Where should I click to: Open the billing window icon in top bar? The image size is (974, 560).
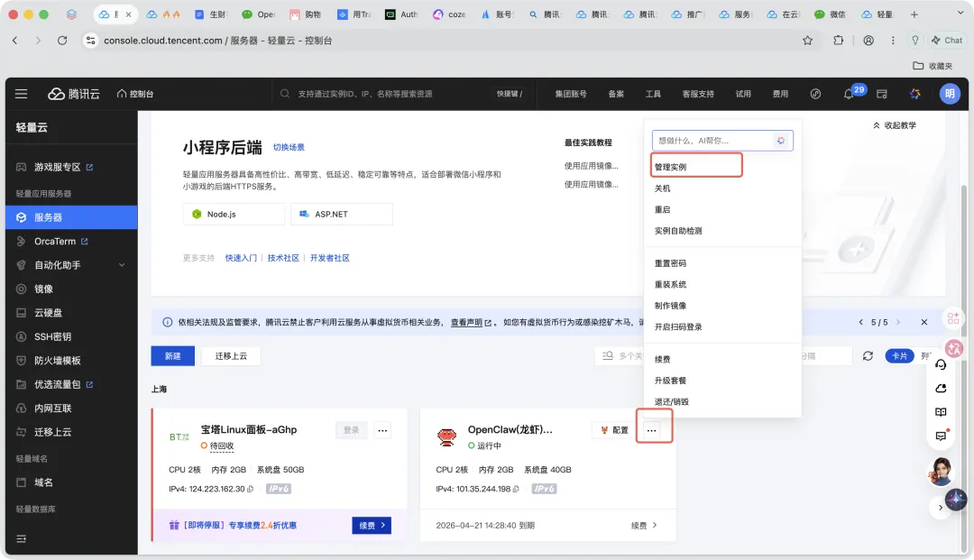click(x=881, y=94)
